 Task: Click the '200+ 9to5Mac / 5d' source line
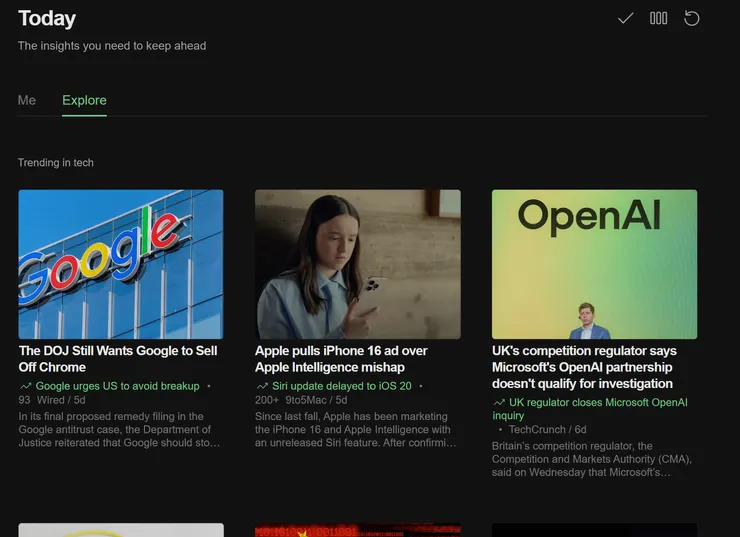pyautogui.click(x=301, y=400)
